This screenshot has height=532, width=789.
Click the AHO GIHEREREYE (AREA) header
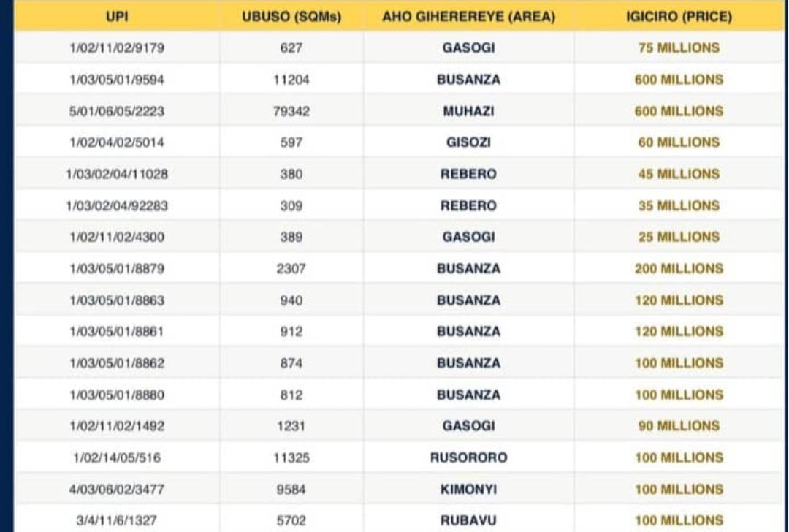click(468, 17)
